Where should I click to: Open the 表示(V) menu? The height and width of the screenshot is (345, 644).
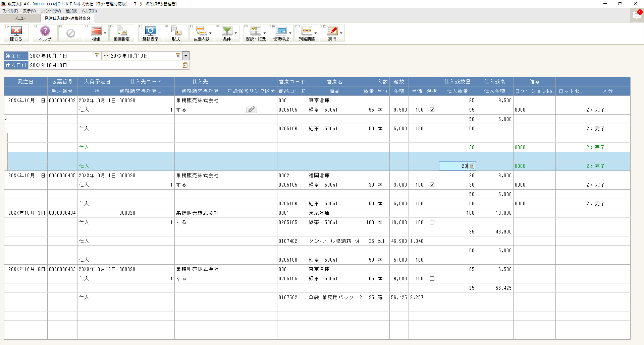[x=29, y=11]
